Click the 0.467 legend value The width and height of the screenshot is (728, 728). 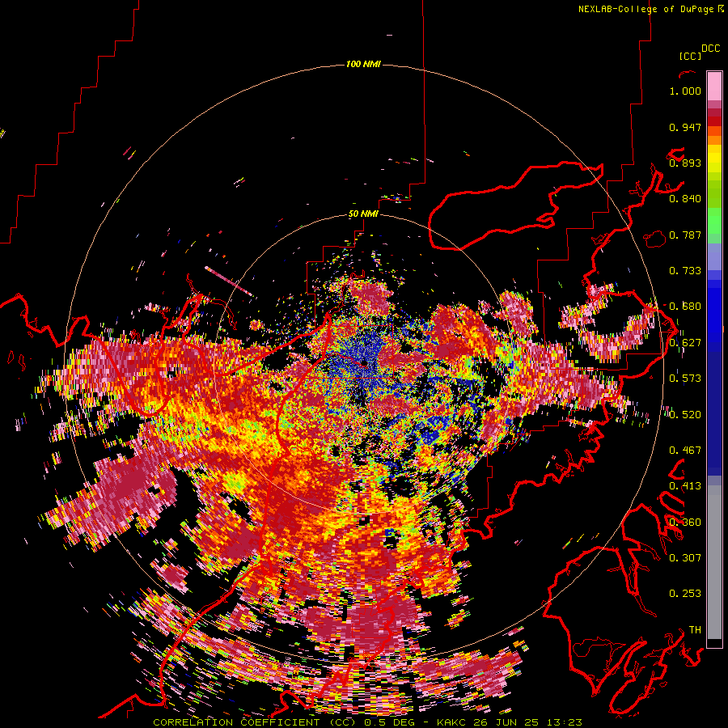click(685, 451)
